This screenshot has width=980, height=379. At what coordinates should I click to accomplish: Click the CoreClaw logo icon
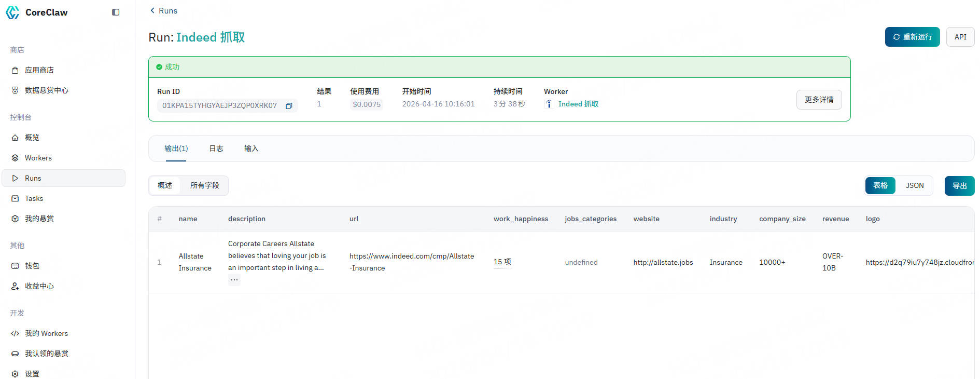[x=12, y=12]
